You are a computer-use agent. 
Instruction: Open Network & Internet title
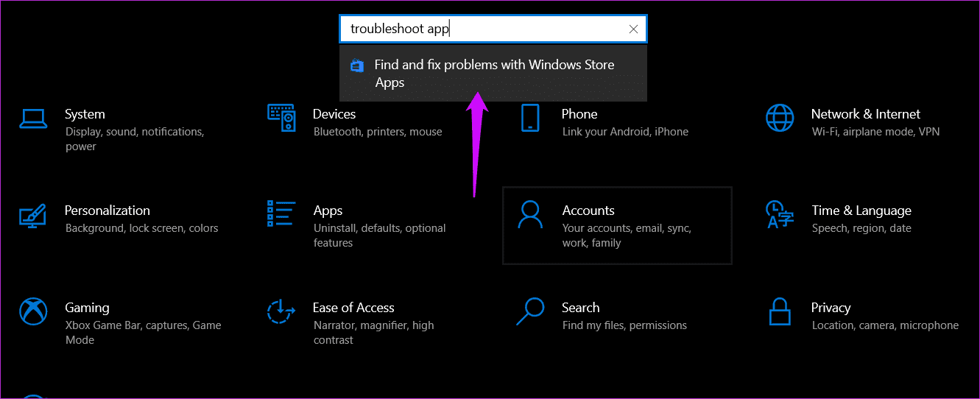pos(866,114)
